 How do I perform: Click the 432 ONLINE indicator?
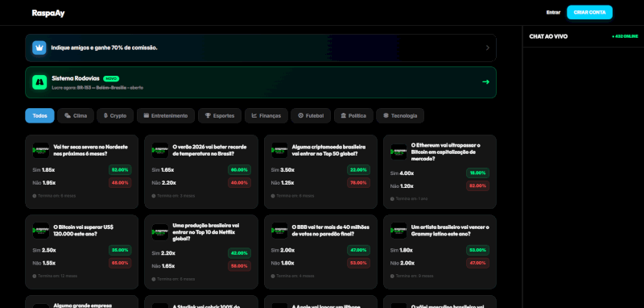[x=625, y=36]
